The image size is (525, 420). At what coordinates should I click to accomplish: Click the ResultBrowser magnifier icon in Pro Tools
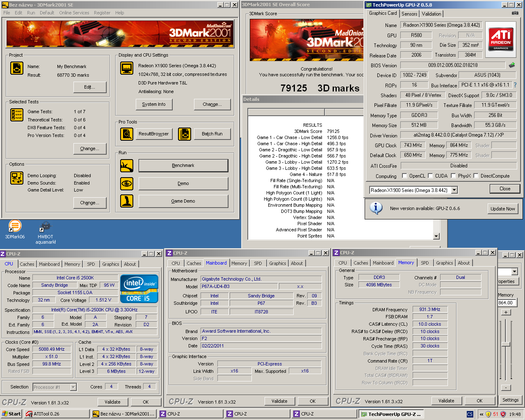(127, 134)
